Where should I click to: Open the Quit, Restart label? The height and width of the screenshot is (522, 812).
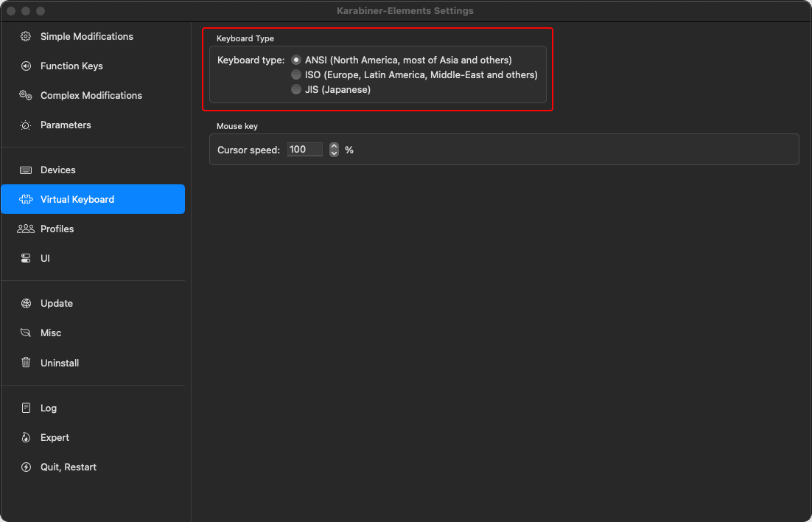tap(69, 467)
